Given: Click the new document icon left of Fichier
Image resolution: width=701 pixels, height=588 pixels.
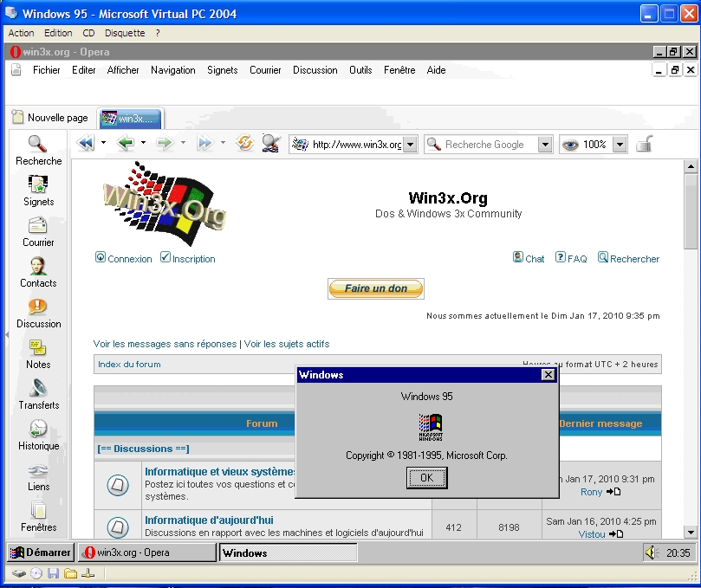Looking at the screenshot, I should pos(16,70).
